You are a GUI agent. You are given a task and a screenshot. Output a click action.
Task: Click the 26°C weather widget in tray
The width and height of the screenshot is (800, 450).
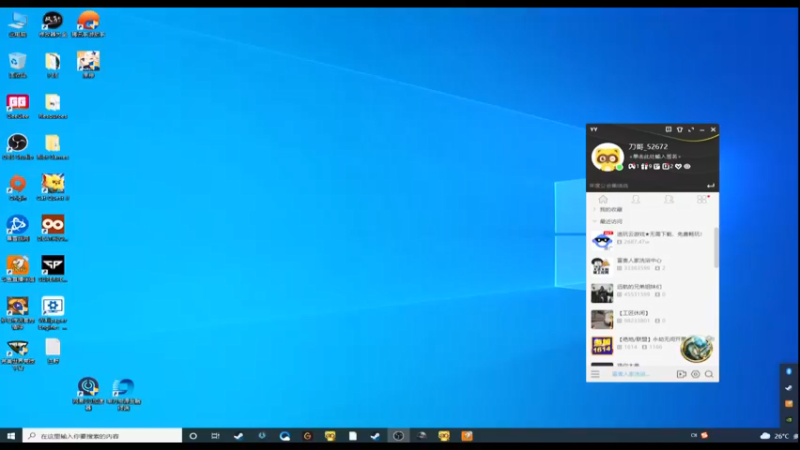[774, 436]
